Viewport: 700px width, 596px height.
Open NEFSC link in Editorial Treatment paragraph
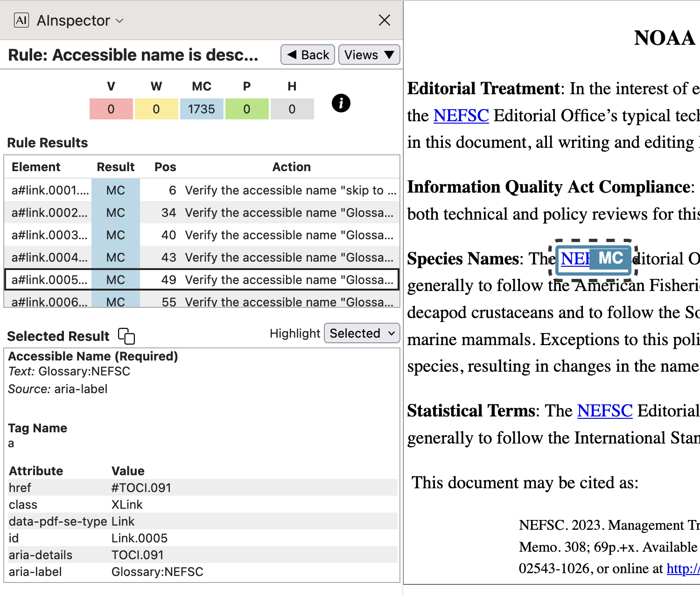tap(461, 116)
